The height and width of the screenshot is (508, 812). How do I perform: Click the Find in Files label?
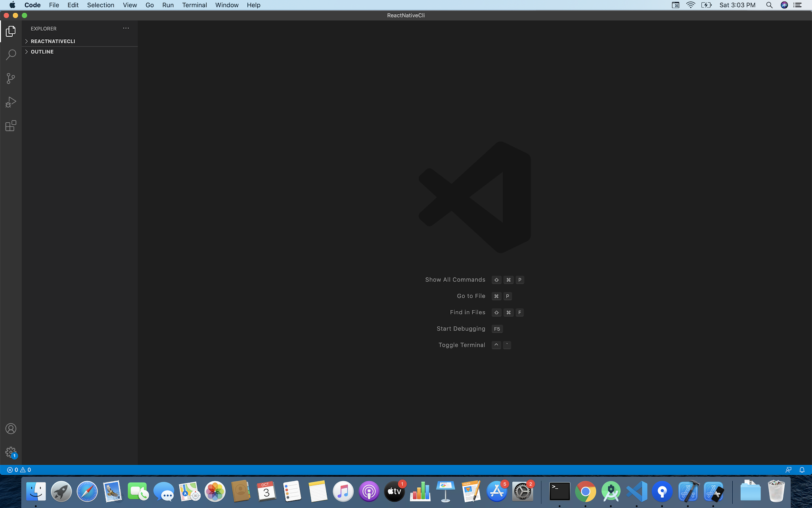pyautogui.click(x=467, y=312)
